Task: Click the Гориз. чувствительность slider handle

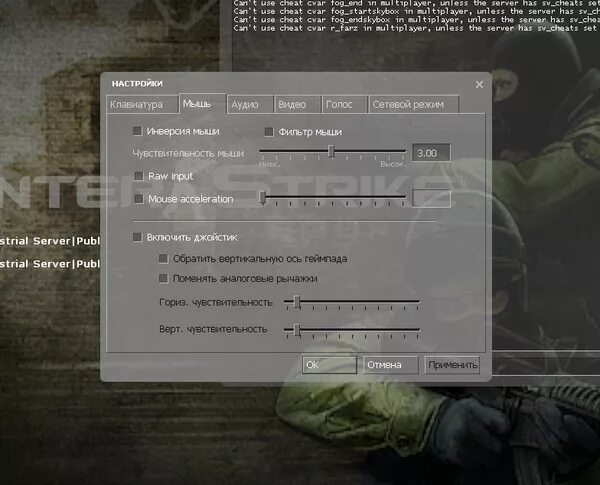Action: [x=297, y=302]
